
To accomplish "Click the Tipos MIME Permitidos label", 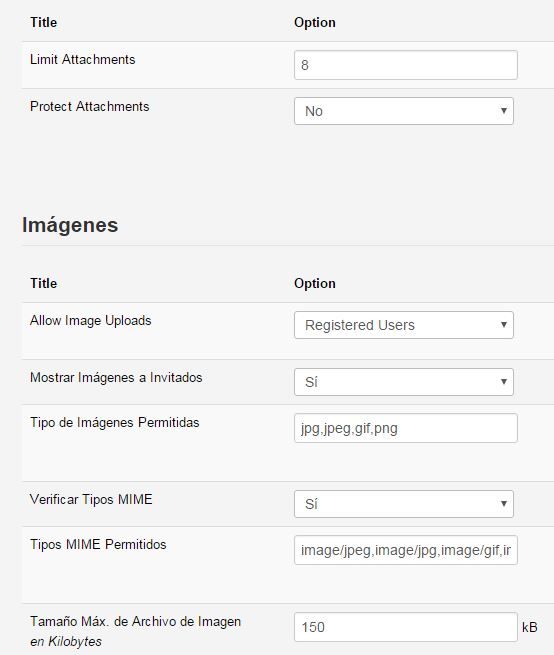I will [98, 544].
